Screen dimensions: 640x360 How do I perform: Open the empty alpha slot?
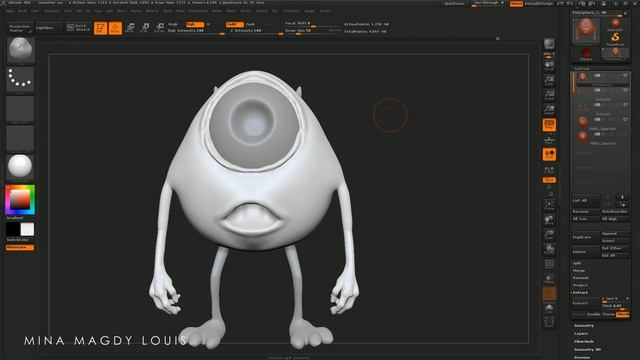point(20,109)
